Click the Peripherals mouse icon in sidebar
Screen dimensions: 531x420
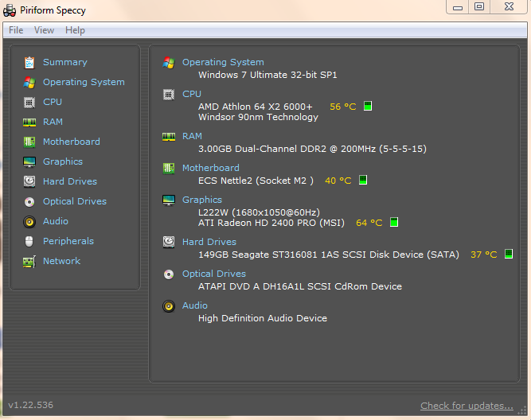29,241
